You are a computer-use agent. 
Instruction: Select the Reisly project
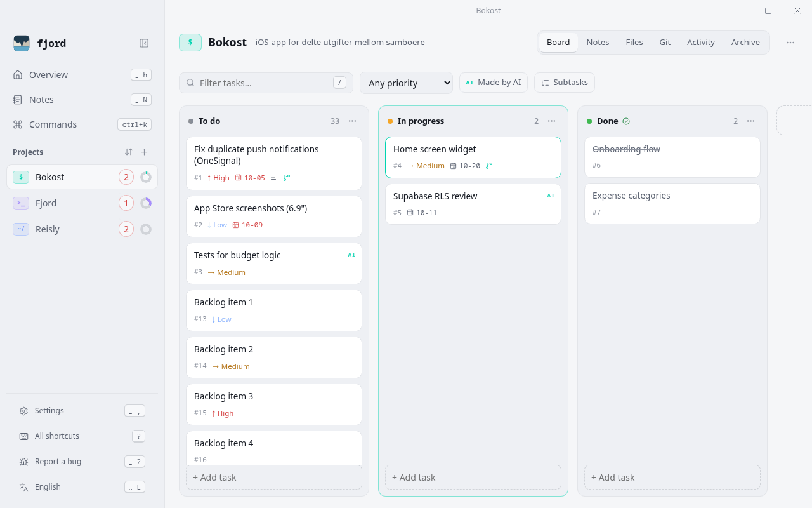82,229
